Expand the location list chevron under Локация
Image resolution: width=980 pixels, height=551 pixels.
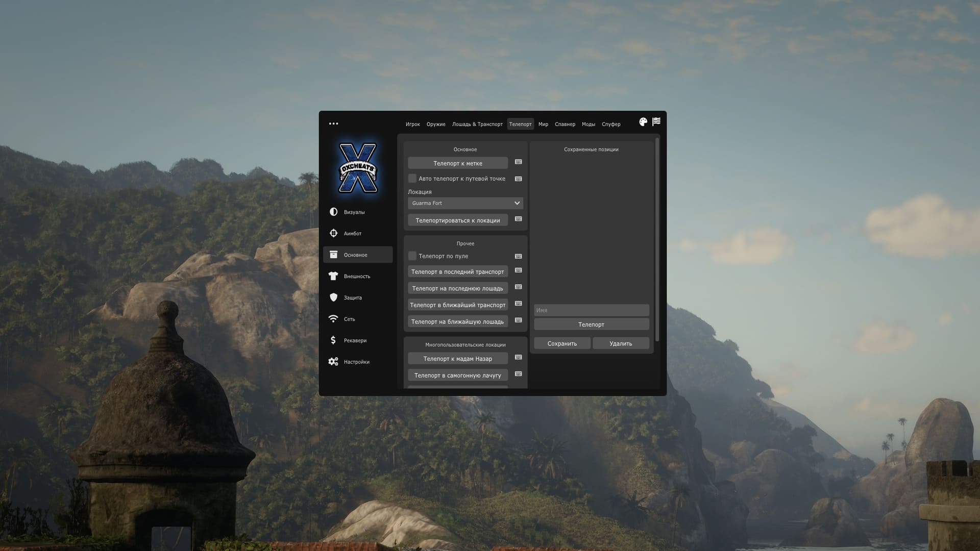(x=516, y=203)
